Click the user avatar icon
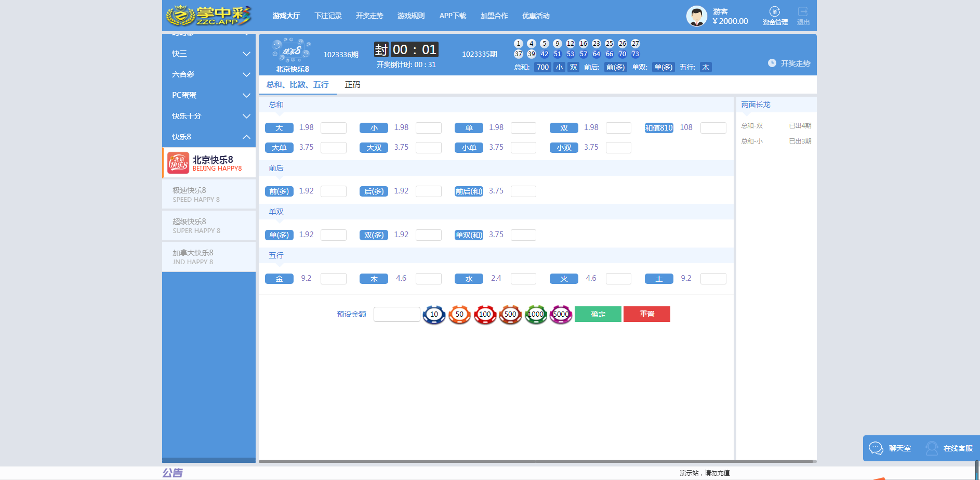 (x=696, y=16)
